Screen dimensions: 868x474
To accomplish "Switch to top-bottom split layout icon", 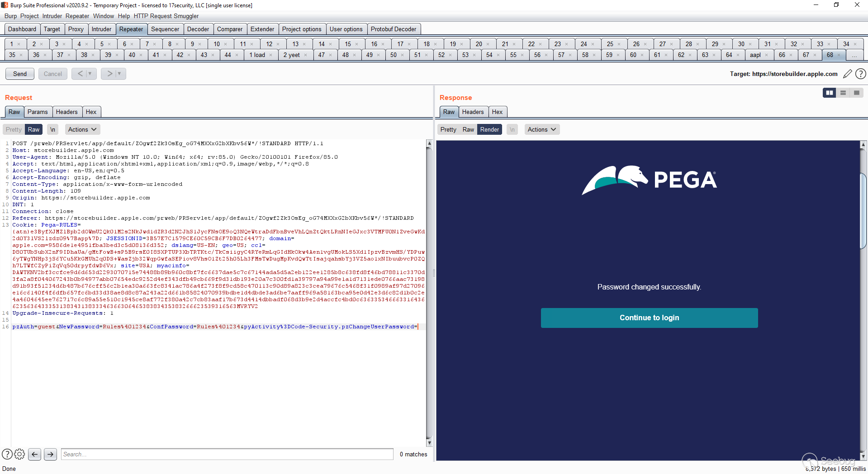I will pyautogui.click(x=843, y=93).
